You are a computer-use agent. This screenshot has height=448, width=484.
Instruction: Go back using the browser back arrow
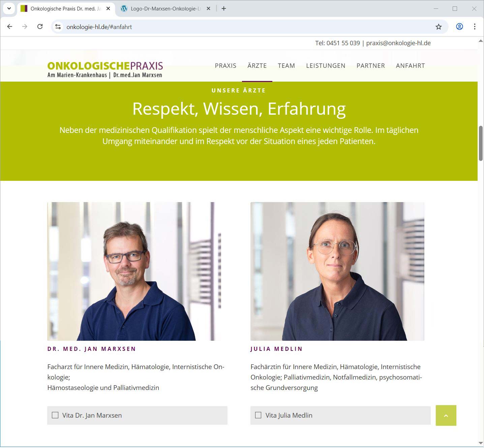tap(9, 26)
